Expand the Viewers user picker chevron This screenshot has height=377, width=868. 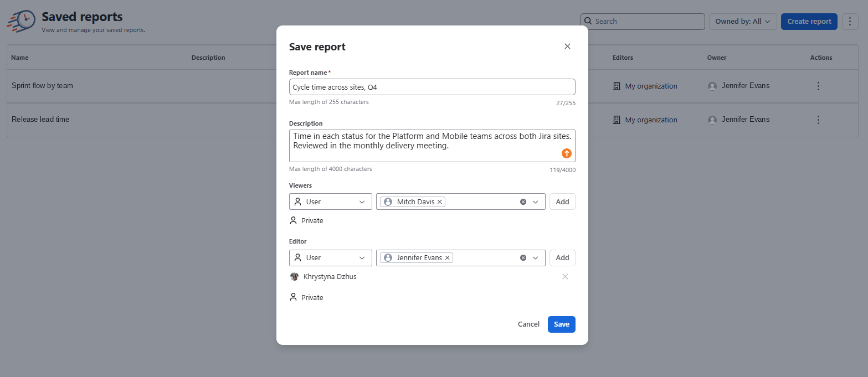pyautogui.click(x=536, y=202)
